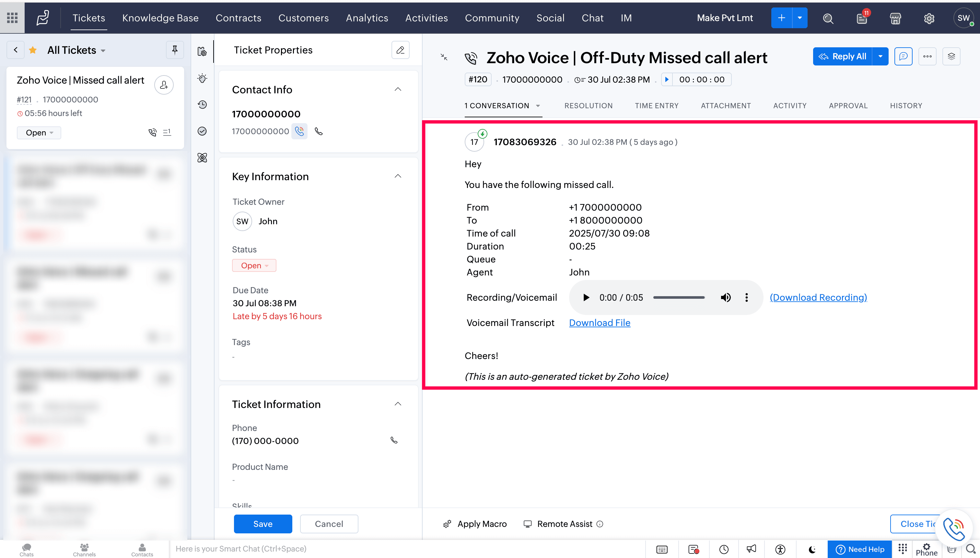Pin the All Tickets list panel
Screen dimensions: 980x558
tap(175, 50)
